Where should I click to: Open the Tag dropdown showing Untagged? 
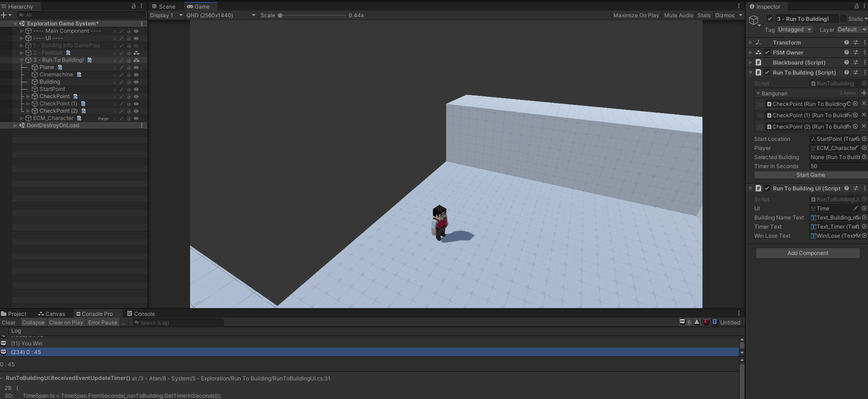coord(795,30)
